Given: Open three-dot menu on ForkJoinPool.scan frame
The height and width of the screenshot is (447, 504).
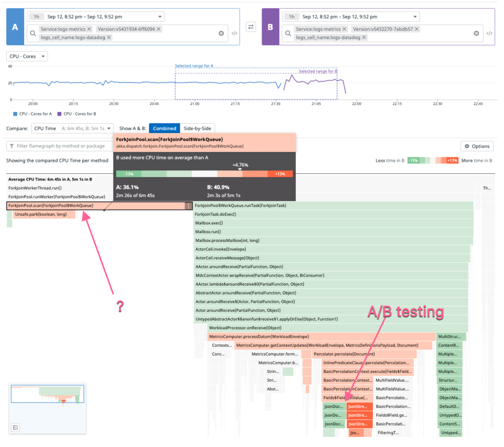Looking at the screenshot, I should [x=188, y=206].
